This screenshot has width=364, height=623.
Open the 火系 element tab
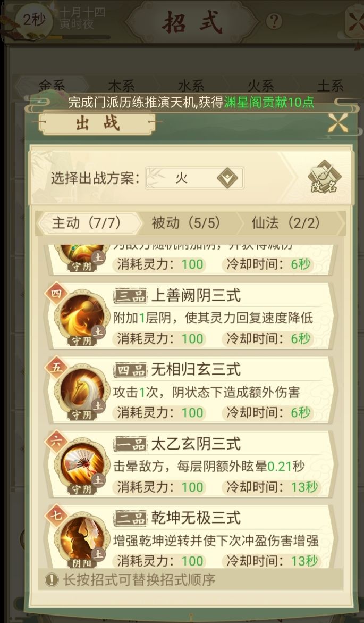click(x=261, y=86)
